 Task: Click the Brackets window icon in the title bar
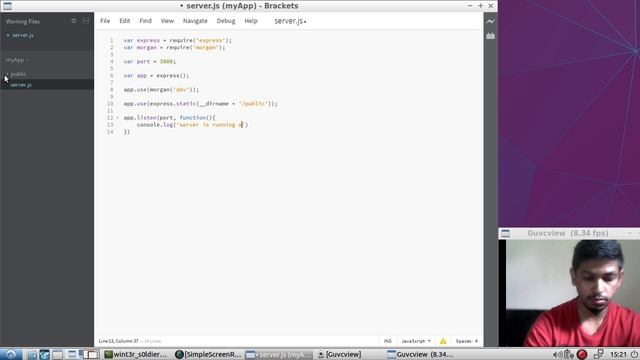point(7,6)
